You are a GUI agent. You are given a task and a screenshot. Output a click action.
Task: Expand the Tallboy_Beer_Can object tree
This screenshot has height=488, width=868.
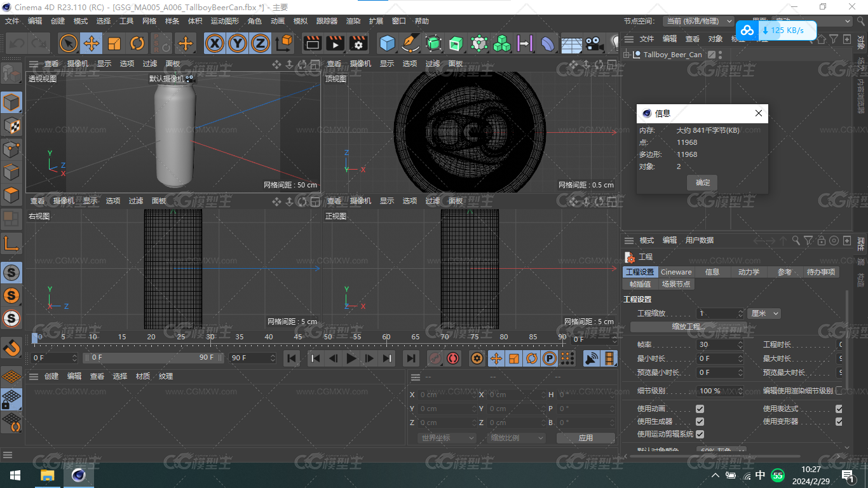[627, 55]
